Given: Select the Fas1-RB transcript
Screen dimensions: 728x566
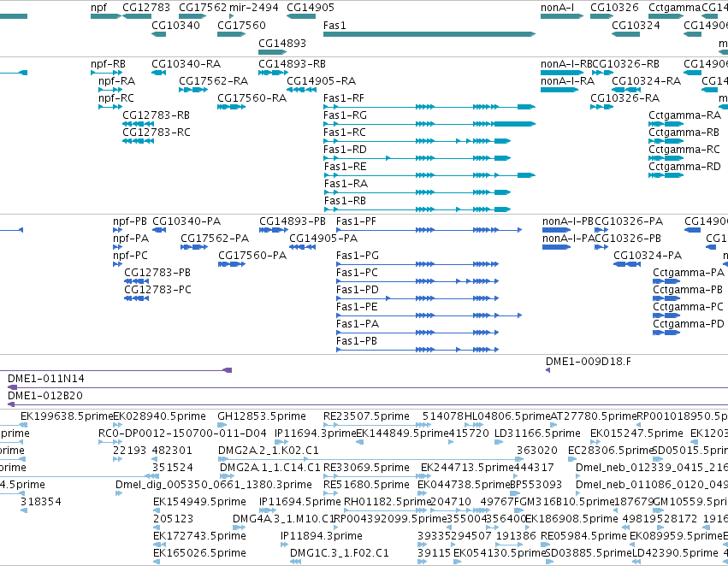Looking at the screenshot, I should 417,209.
